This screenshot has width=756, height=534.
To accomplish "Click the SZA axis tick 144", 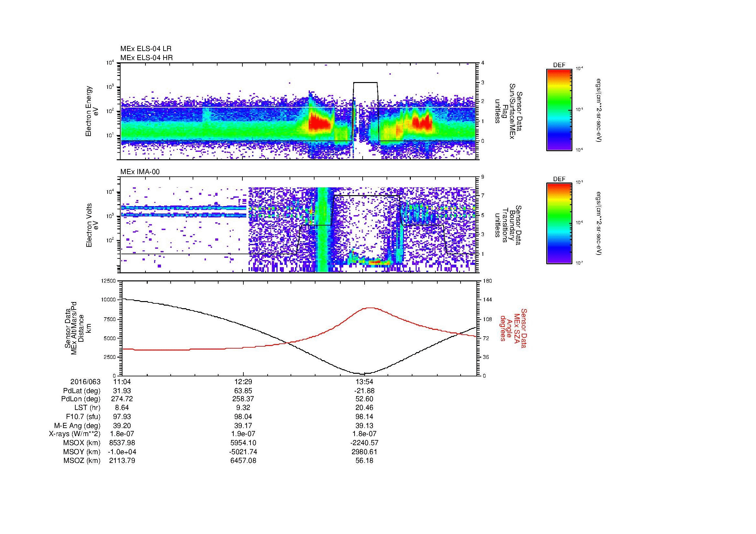I will pyautogui.click(x=487, y=300).
